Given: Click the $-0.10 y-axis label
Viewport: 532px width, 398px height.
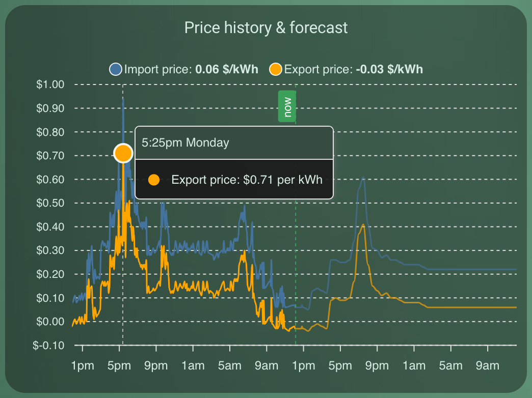Looking at the screenshot, I should pos(49,346).
